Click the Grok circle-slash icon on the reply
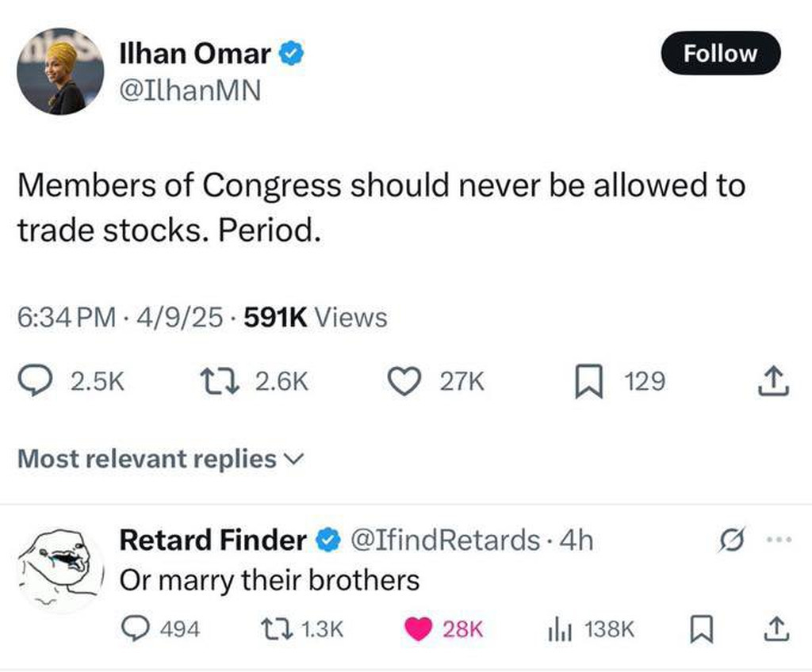Image resolution: width=812 pixels, height=672 pixels. [x=728, y=540]
